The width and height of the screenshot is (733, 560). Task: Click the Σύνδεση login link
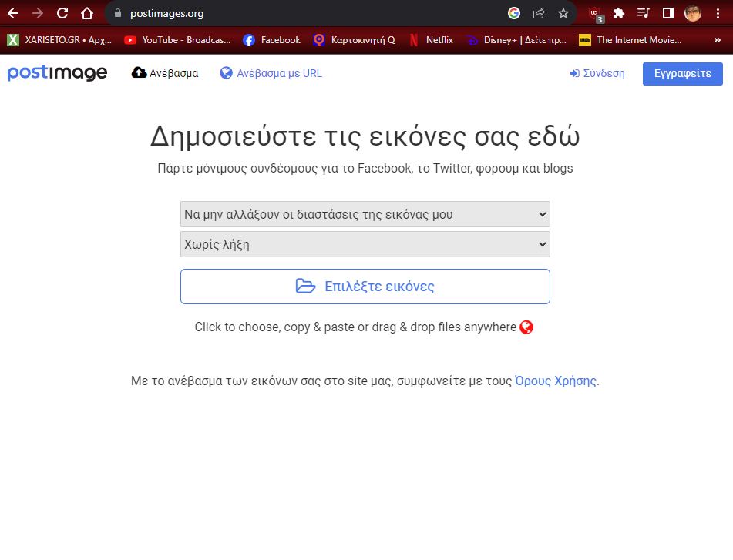point(597,73)
